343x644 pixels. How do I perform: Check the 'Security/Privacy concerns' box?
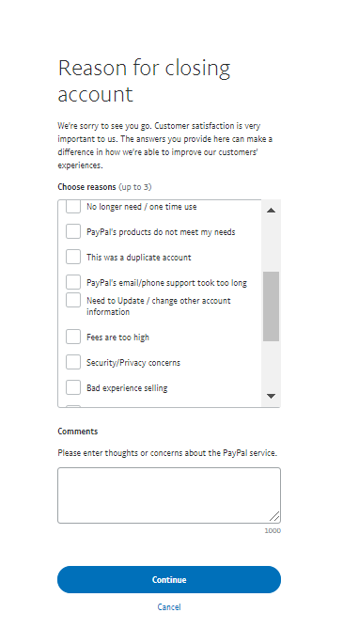pyautogui.click(x=73, y=362)
